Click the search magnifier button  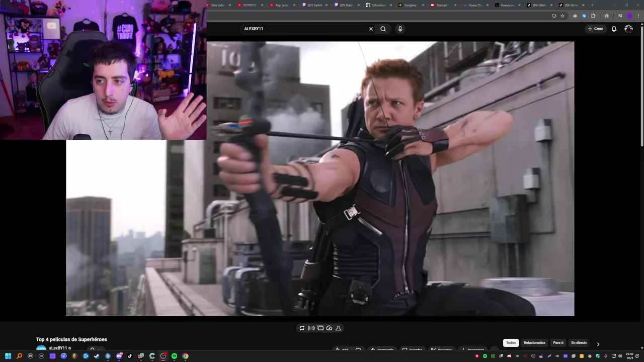tap(383, 29)
